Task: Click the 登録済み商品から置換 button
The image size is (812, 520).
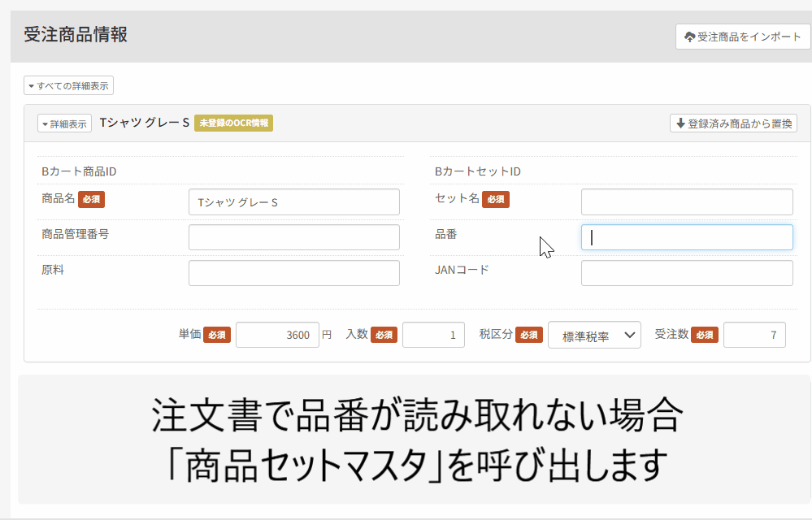Action: (x=733, y=123)
